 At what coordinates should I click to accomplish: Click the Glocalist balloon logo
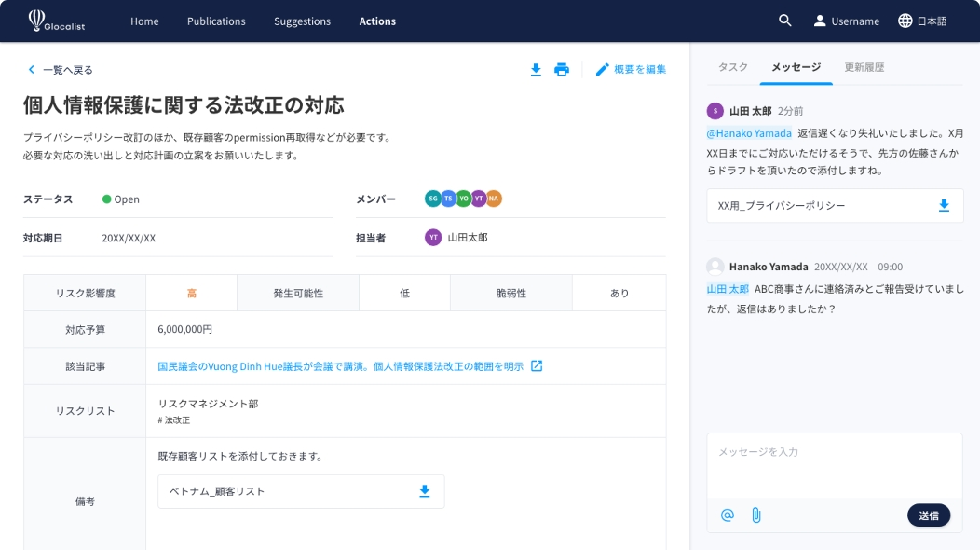pyautogui.click(x=37, y=20)
